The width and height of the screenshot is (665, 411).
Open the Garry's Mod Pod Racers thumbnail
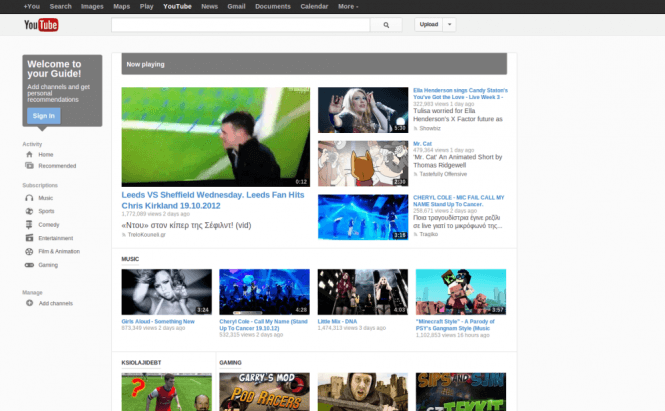(x=264, y=392)
